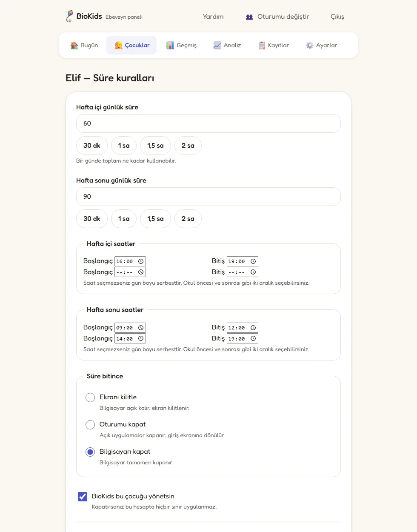Image resolution: width=417 pixels, height=532 pixels.
Task: Focus the Hafta içi günlük süre field
Action: (208, 123)
